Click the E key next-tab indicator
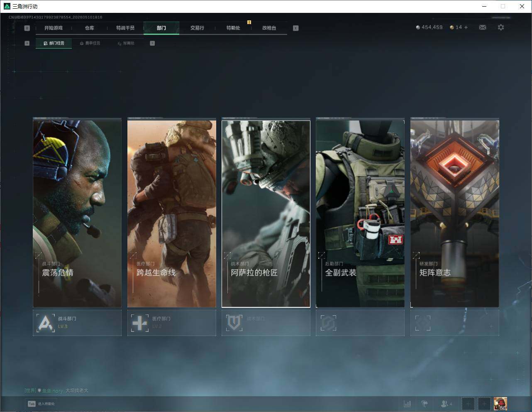 (x=295, y=28)
